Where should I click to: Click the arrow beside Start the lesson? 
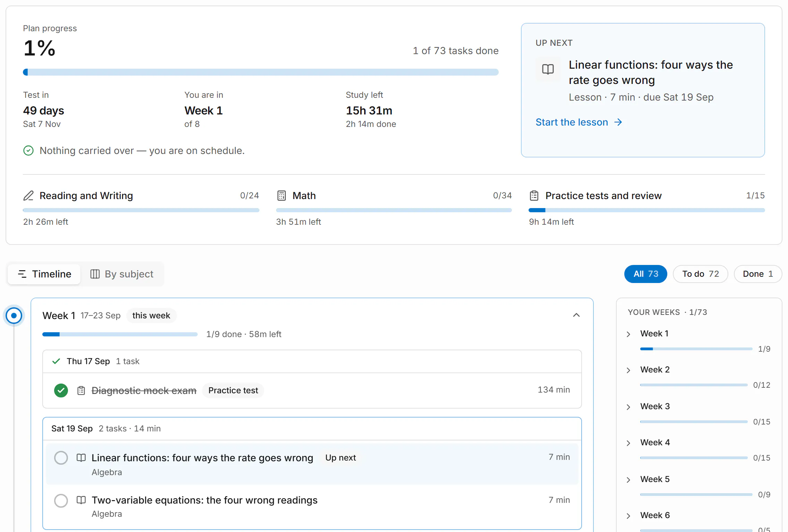(618, 122)
